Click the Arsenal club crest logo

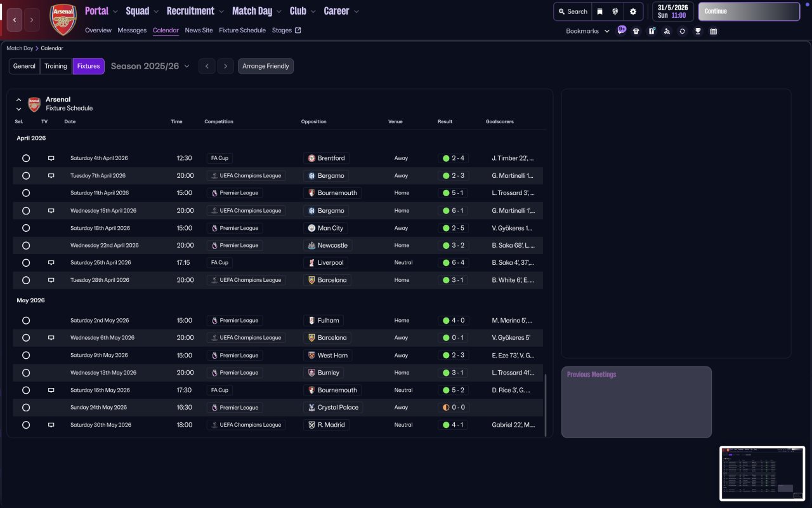(63, 20)
